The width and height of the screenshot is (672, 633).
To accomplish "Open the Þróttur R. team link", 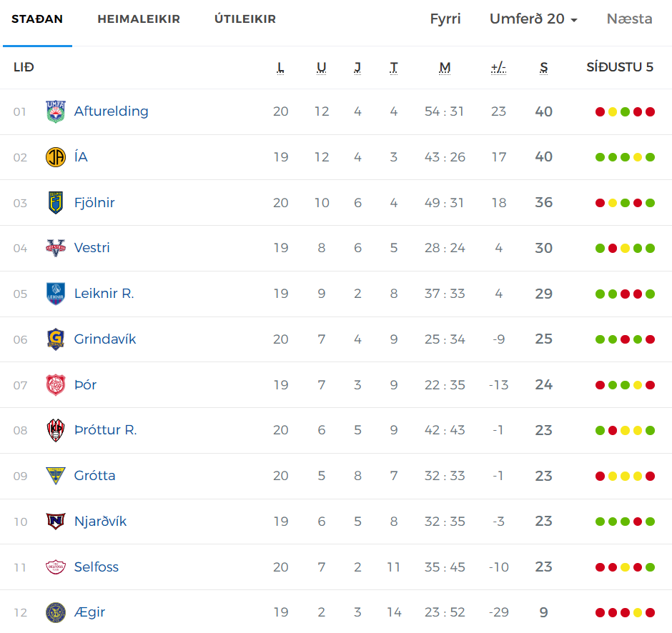I will 105,430.
